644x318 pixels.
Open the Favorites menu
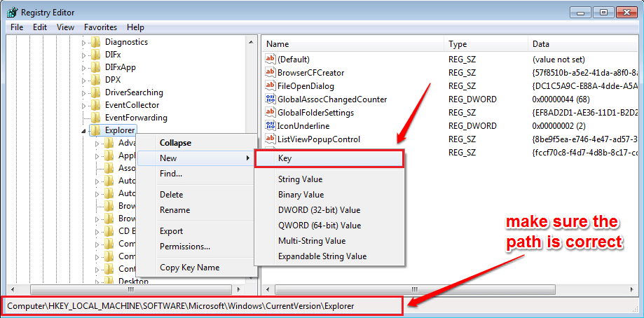[x=101, y=27]
